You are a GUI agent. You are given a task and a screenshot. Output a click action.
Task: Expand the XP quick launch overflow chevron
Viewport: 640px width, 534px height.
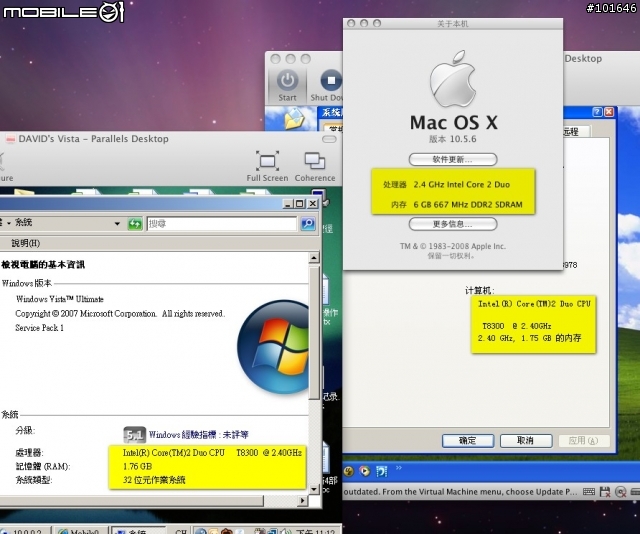(399, 468)
